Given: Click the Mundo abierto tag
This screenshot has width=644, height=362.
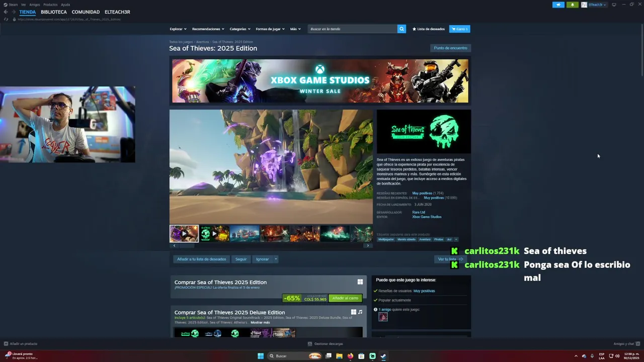Looking at the screenshot, I should click(407, 239).
